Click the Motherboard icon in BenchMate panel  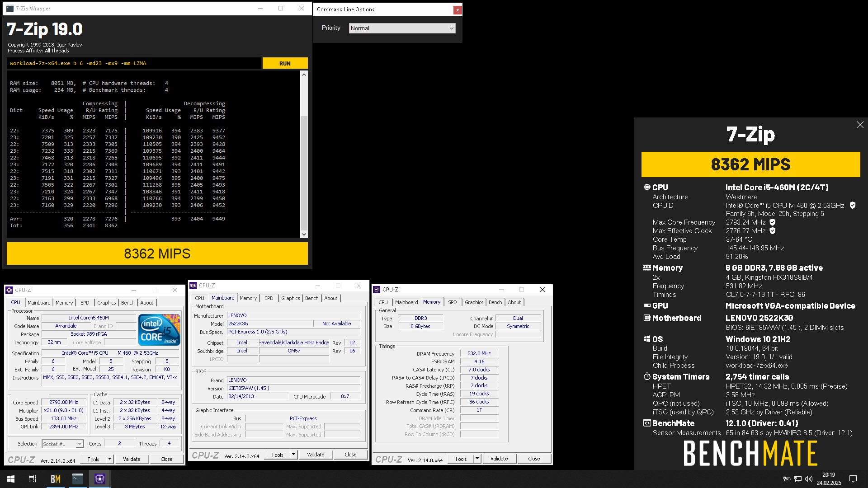647,318
